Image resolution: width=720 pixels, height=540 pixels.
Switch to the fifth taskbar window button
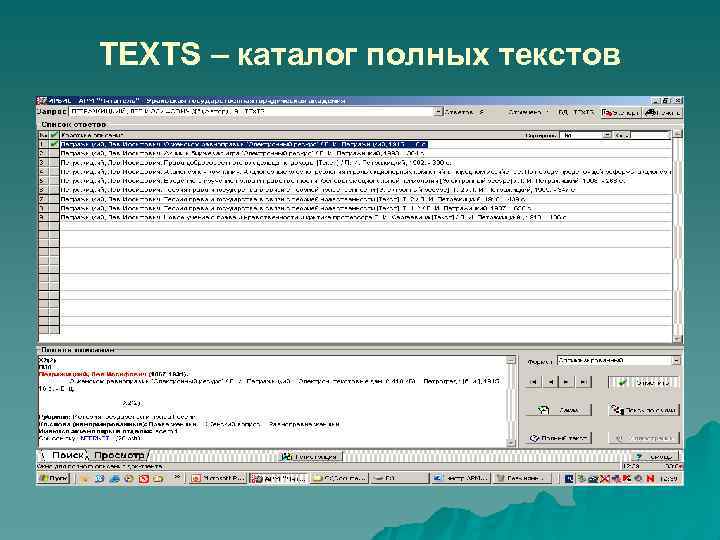coord(461,478)
